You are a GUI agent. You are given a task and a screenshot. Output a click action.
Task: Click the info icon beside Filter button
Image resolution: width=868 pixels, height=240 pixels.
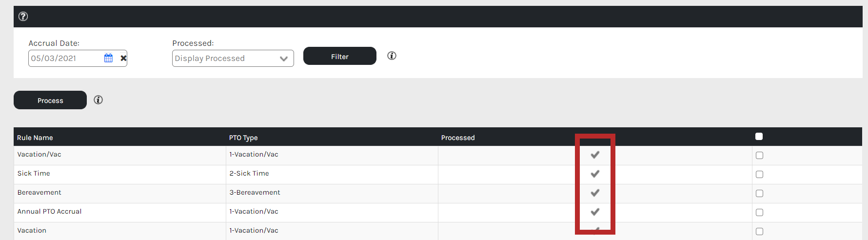[392, 56]
